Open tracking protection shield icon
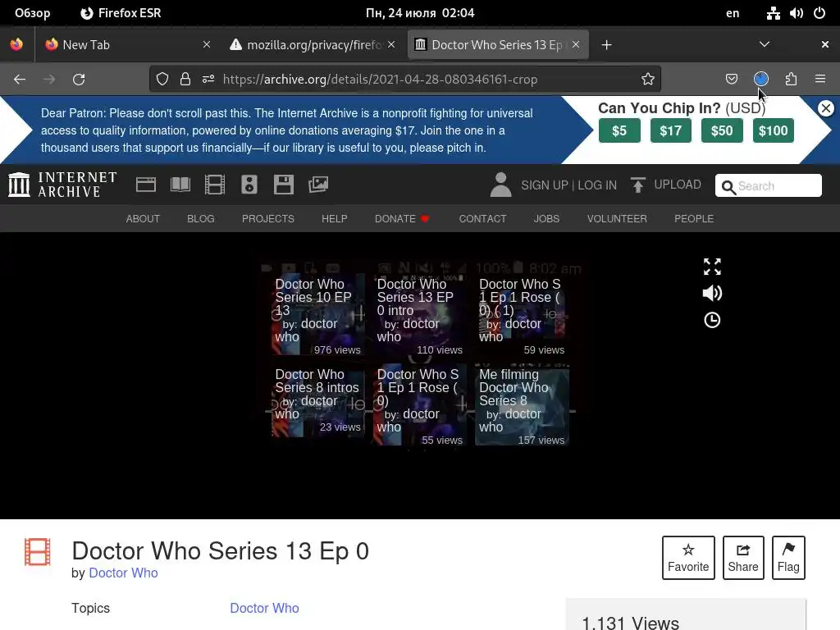 pos(162,80)
